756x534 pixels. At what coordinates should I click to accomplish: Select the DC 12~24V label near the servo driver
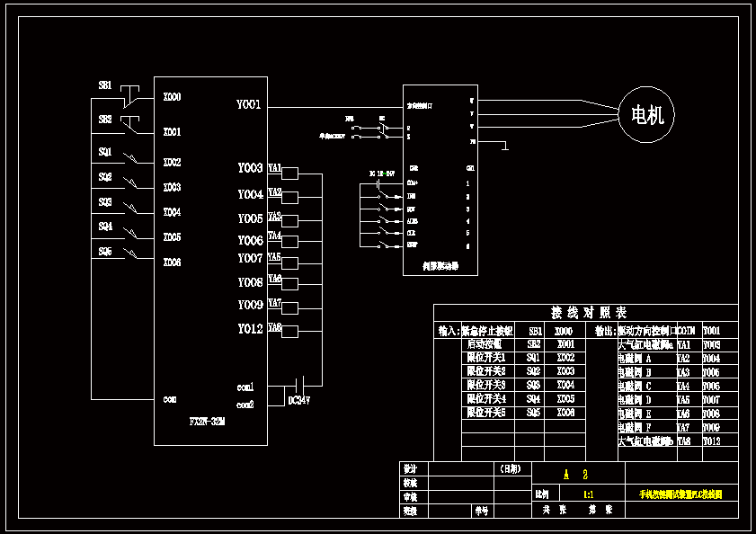tap(382, 174)
